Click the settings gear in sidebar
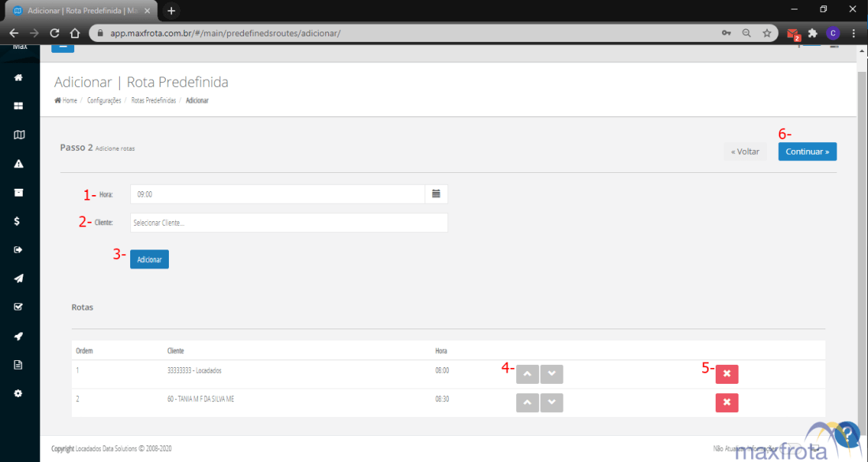868x462 pixels. click(x=19, y=393)
